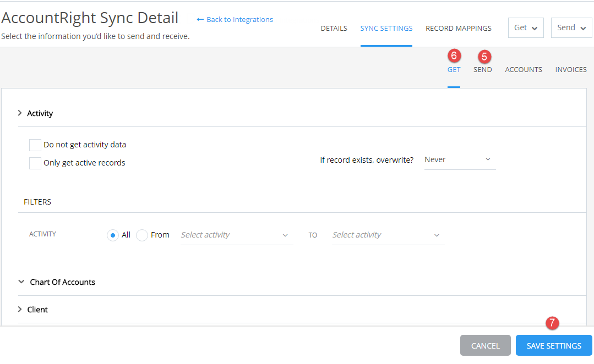Expand the Client section
The width and height of the screenshot is (594, 364).
point(20,310)
